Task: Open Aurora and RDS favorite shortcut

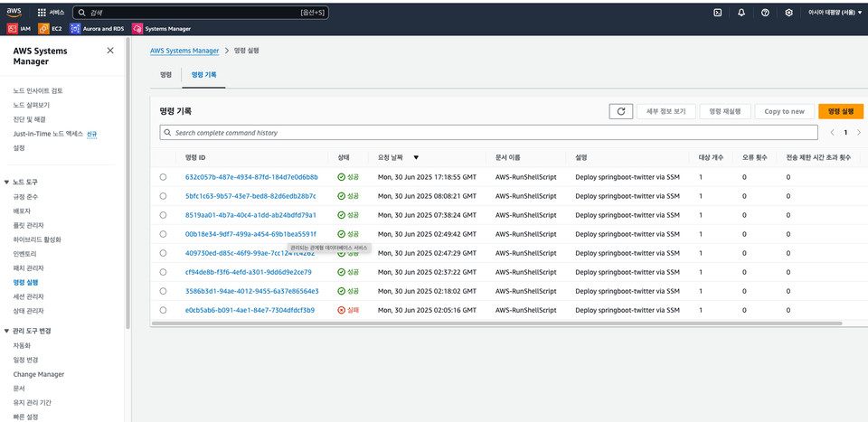Action: (x=97, y=29)
